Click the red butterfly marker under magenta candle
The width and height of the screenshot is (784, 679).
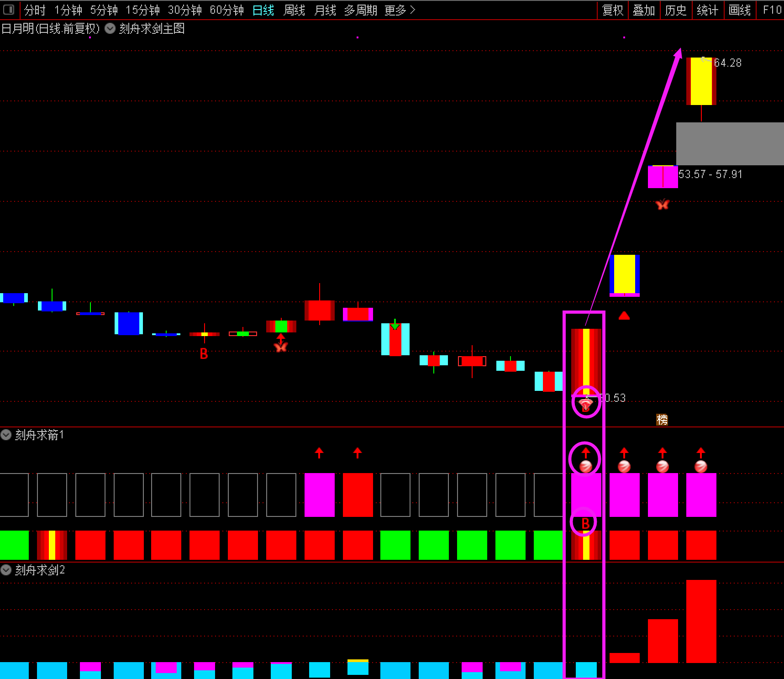coord(663,204)
